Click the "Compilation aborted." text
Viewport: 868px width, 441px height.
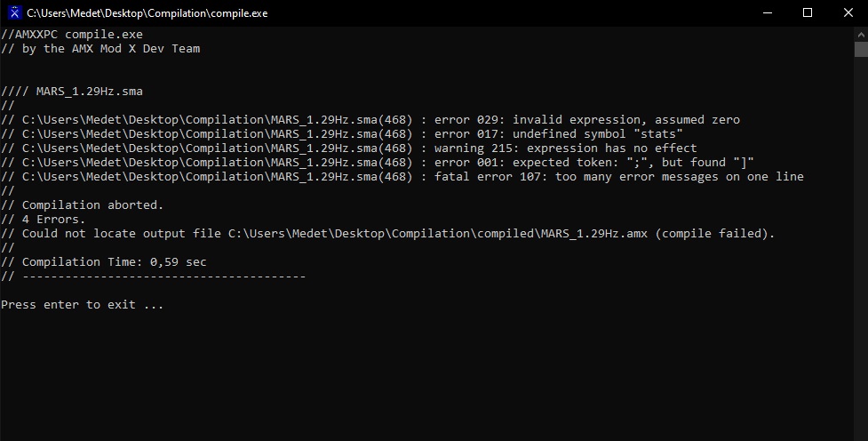(x=93, y=205)
